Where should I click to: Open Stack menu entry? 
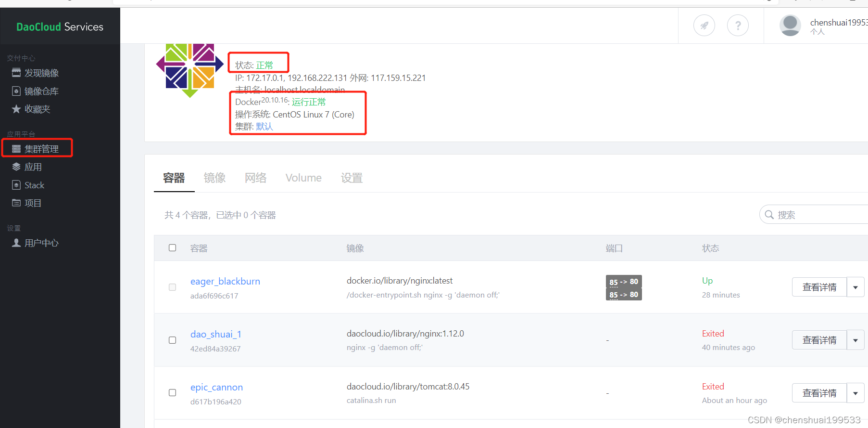[35, 185]
